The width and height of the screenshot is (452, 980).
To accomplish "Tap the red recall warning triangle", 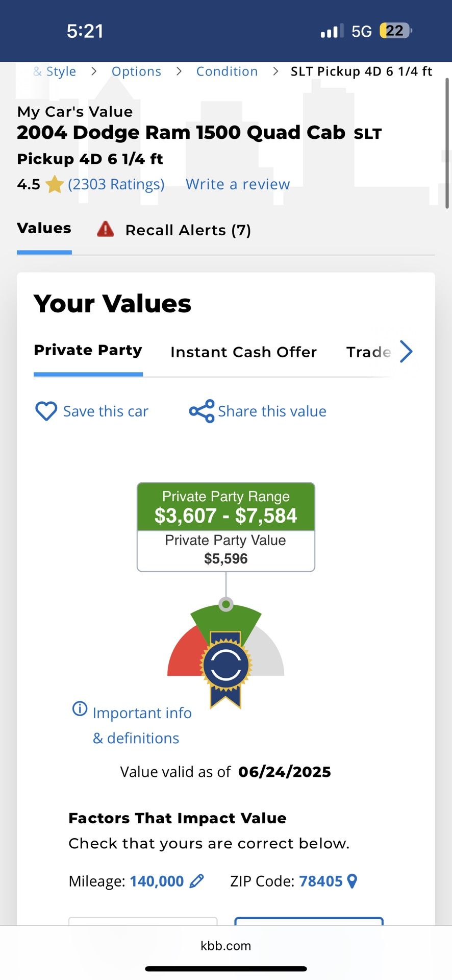I will pos(106,229).
